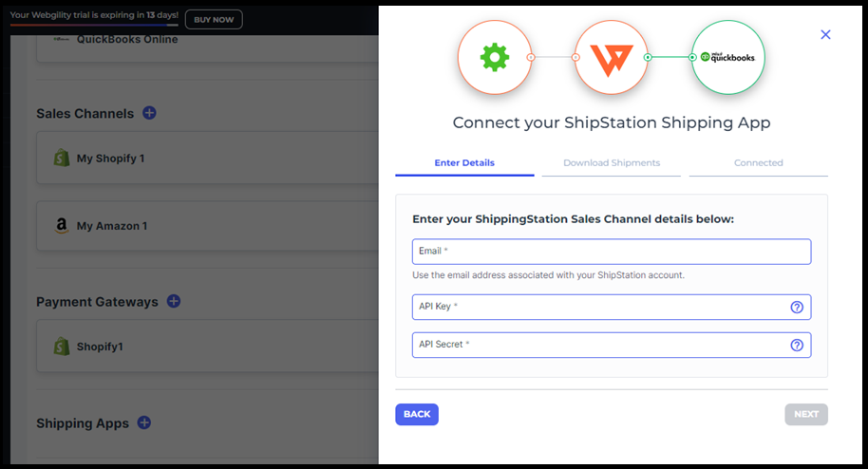The image size is (868, 469).
Task: Click the API Secret help icon
Action: 797,345
